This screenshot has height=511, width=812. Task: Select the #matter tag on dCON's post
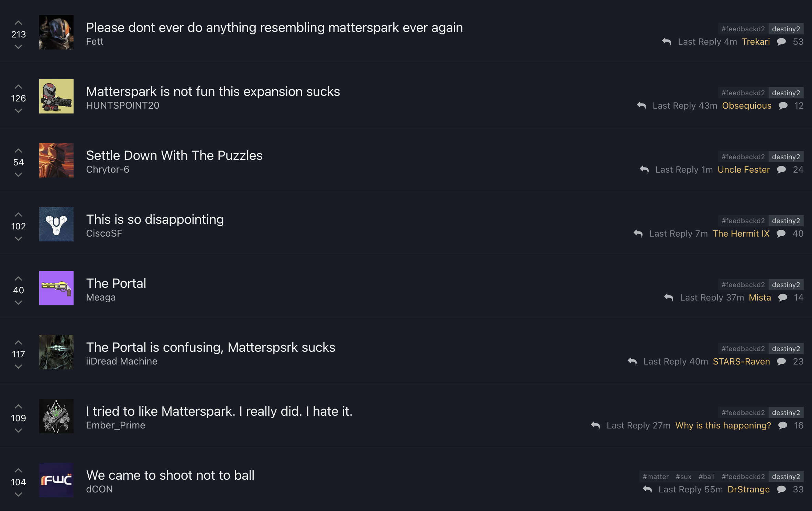tap(656, 477)
